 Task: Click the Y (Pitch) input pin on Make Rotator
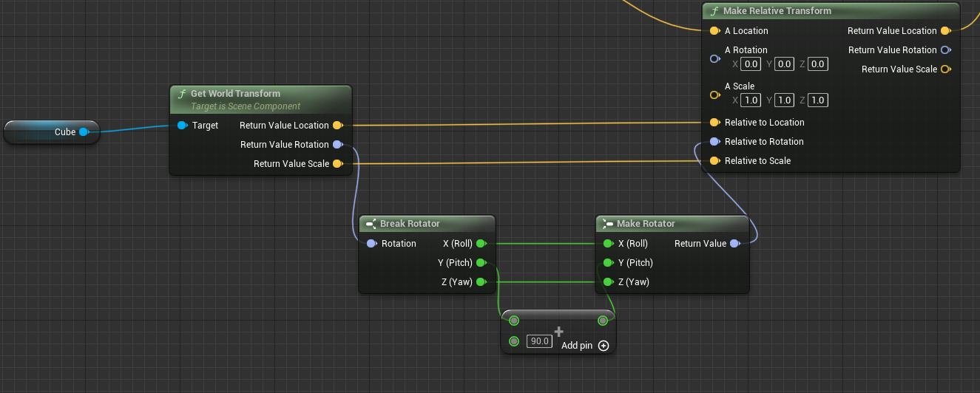click(x=609, y=263)
